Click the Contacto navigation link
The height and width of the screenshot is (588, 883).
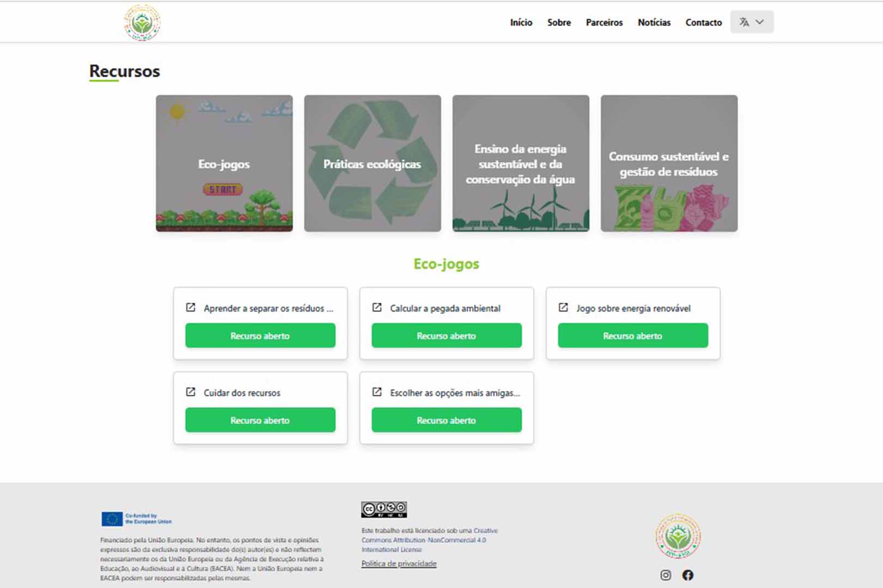(x=703, y=23)
